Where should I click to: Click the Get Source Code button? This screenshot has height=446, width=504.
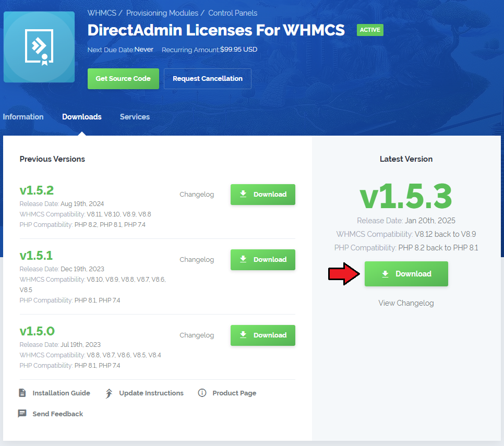click(123, 79)
